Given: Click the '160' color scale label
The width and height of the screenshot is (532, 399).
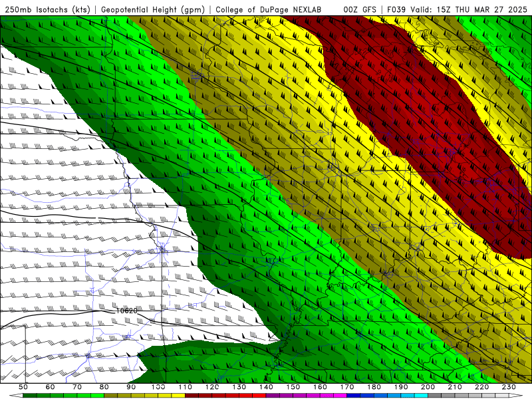Looking at the screenshot, I should (320, 387).
